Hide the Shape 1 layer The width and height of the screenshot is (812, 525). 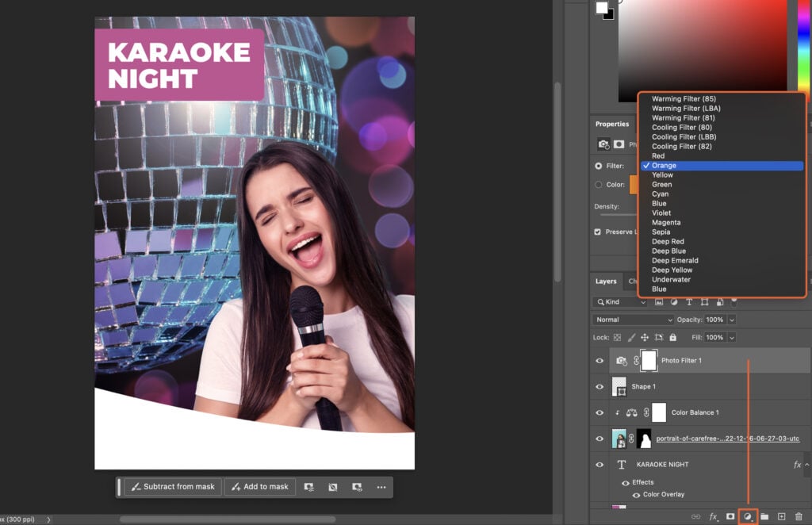pyautogui.click(x=600, y=386)
